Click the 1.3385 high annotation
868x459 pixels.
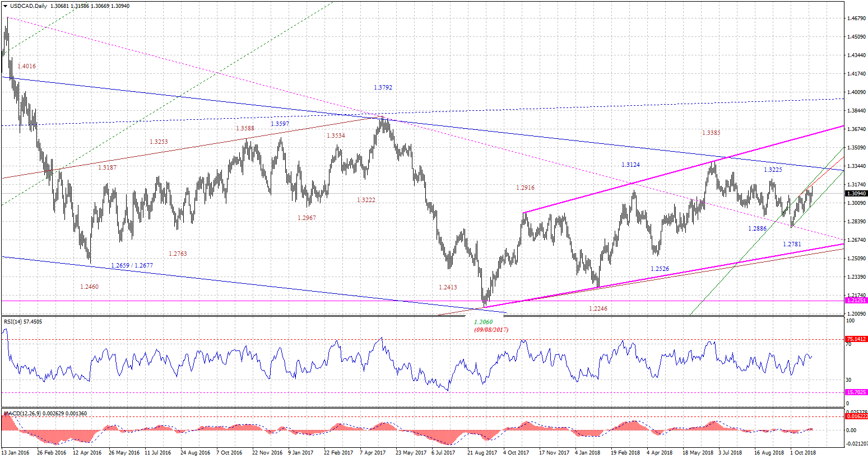(x=711, y=133)
